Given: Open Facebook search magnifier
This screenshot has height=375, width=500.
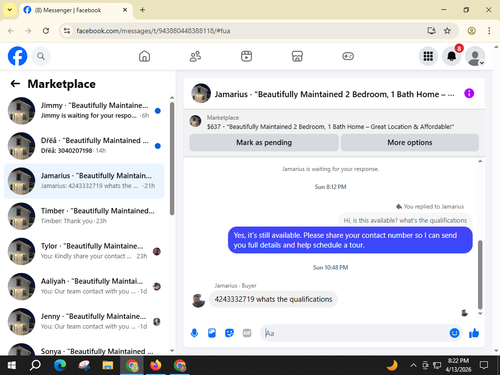Looking at the screenshot, I should [41, 56].
